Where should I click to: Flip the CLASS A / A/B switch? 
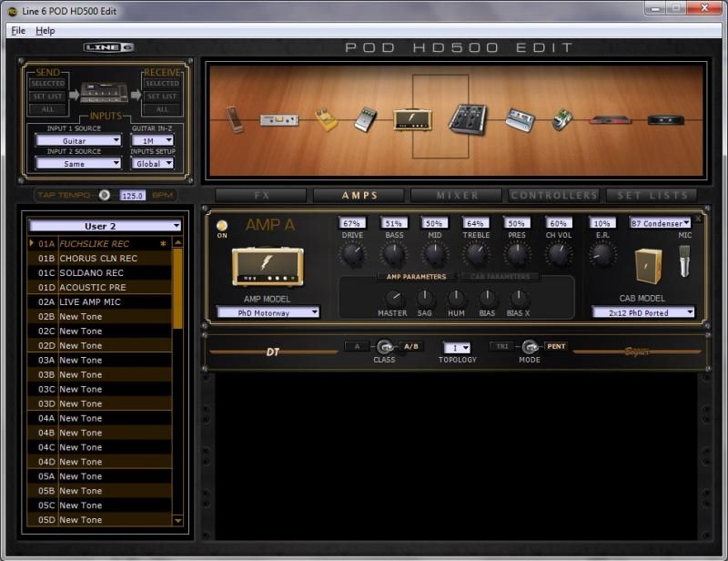[384, 347]
